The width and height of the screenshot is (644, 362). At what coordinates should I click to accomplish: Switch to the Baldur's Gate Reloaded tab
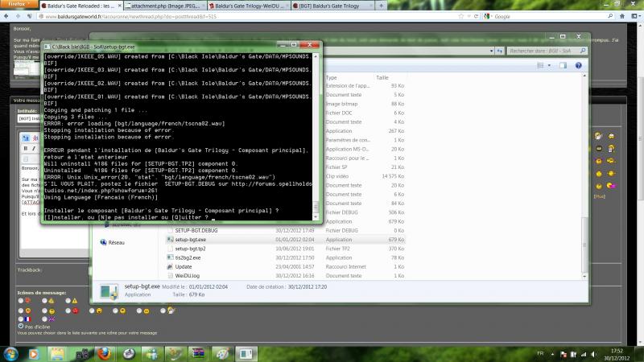tap(81, 6)
